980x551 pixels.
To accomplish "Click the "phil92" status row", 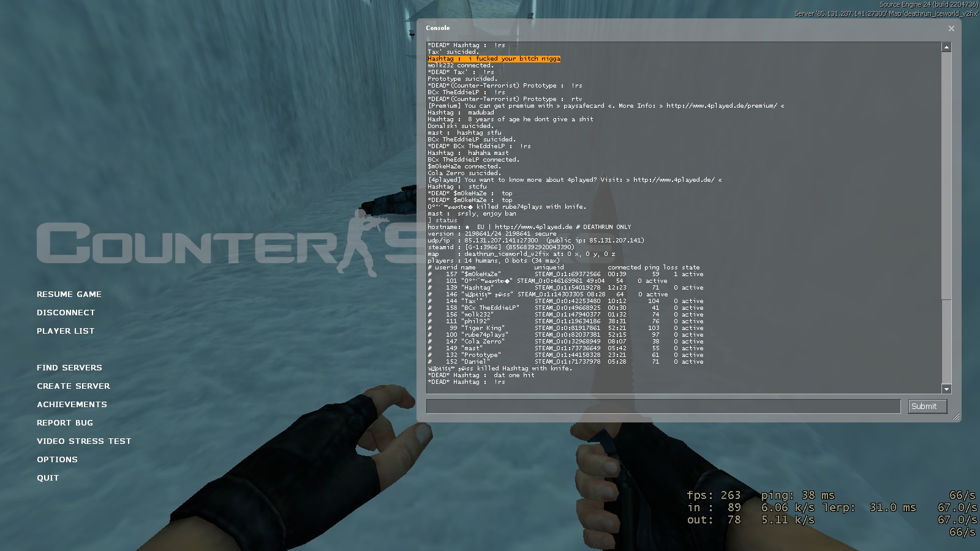I will point(565,321).
